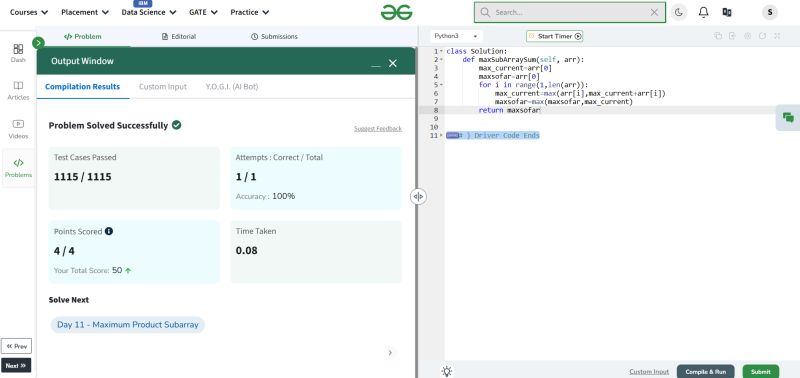Open the chat bubble icon
The image size is (800, 378).
click(788, 118)
